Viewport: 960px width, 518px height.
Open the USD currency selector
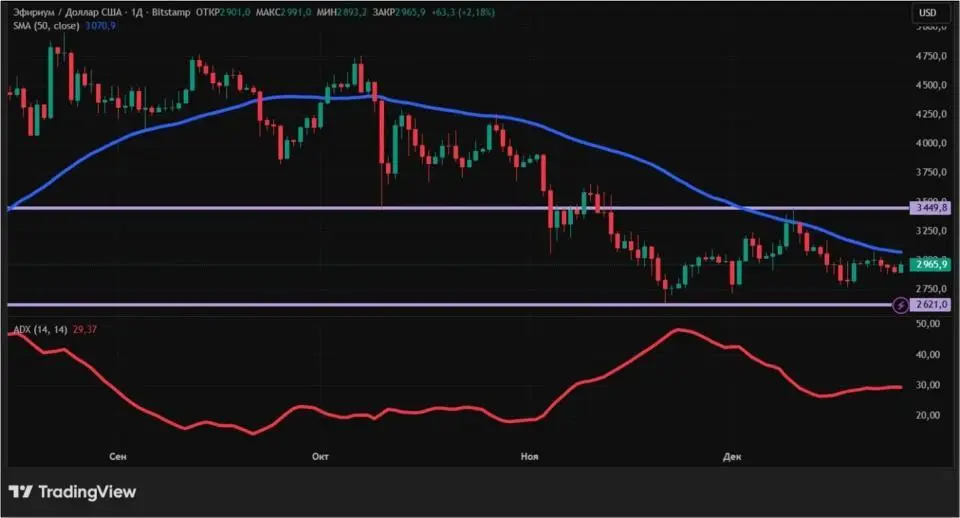click(x=927, y=13)
